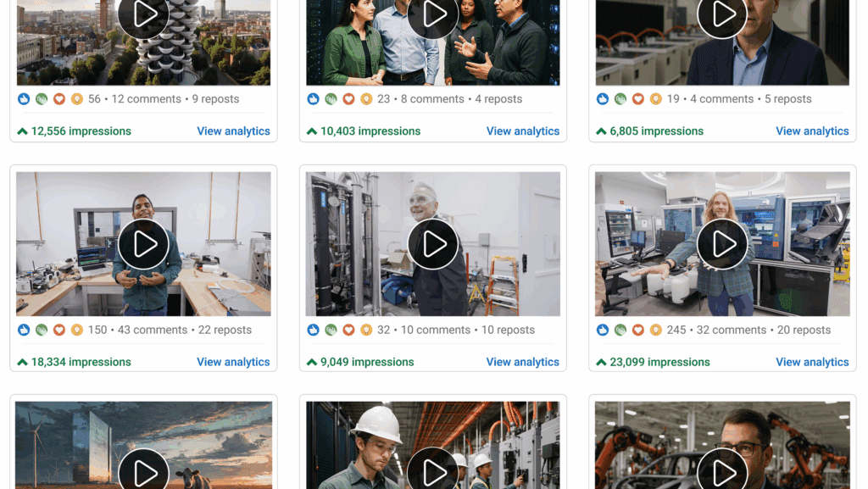Click the celebrate reaction icon on the 245-reaction post

tap(620, 330)
